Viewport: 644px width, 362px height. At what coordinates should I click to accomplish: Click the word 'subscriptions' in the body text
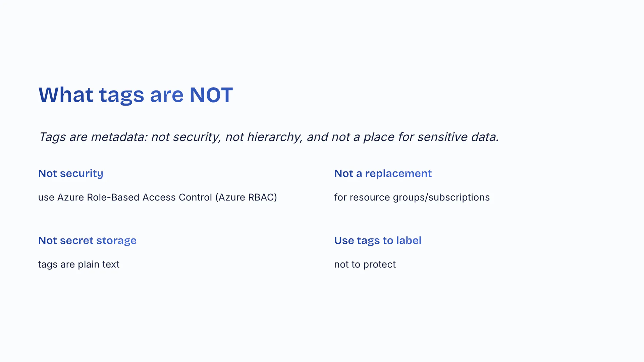459,197
